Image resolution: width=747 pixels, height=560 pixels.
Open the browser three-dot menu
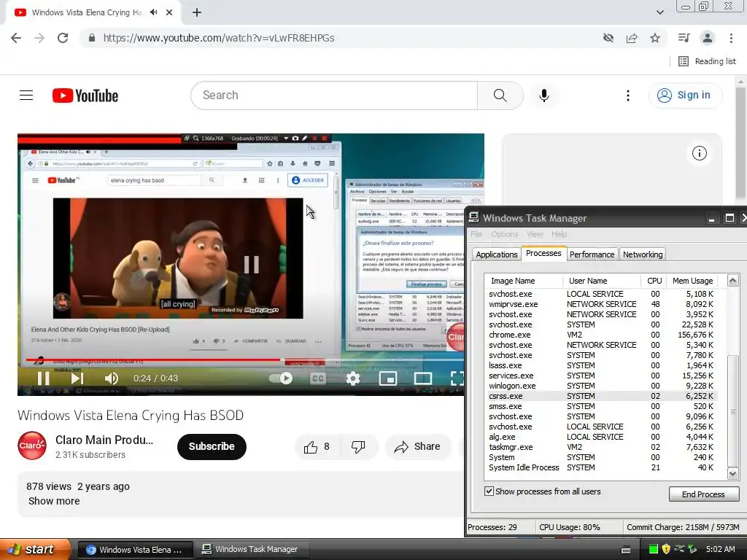click(x=731, y=38)
